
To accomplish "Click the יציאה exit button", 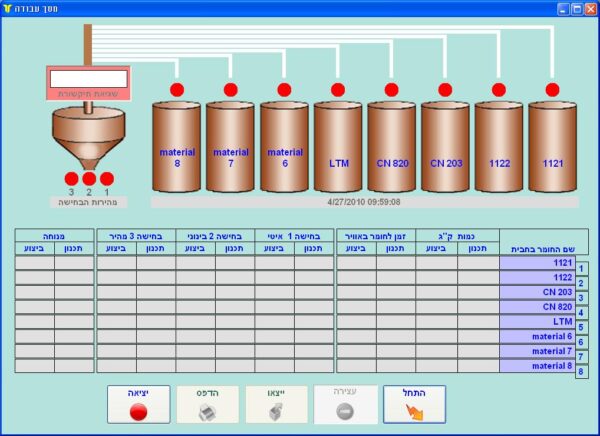I will pyautogui.click(x=138, y=404).
